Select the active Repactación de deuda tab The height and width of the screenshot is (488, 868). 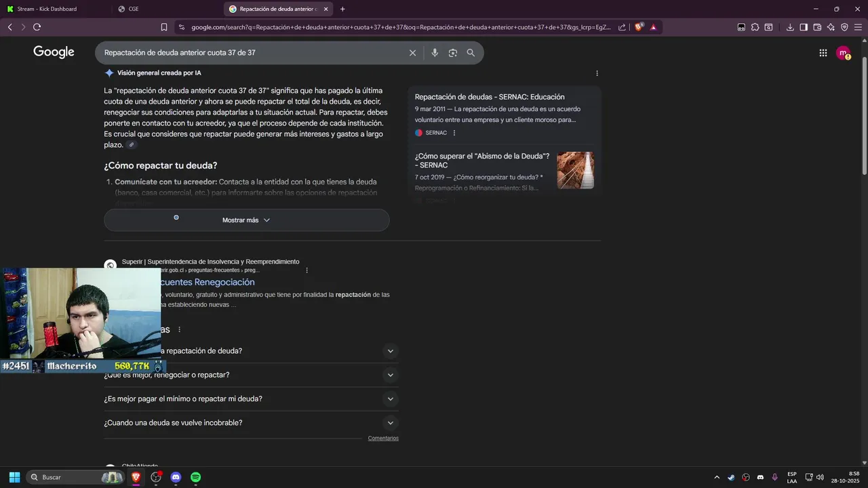(x=278, y=9)
